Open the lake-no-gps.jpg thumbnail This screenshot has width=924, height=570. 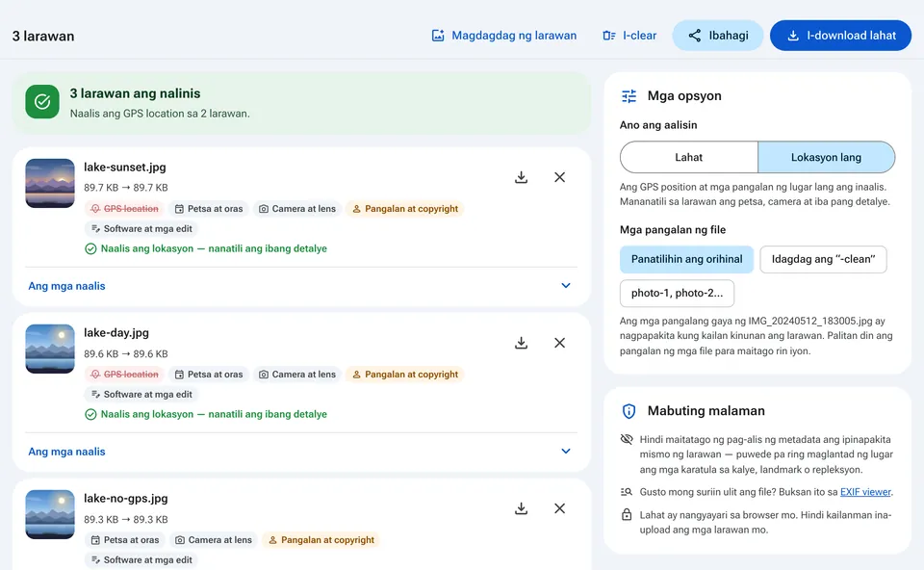point(50,514)
